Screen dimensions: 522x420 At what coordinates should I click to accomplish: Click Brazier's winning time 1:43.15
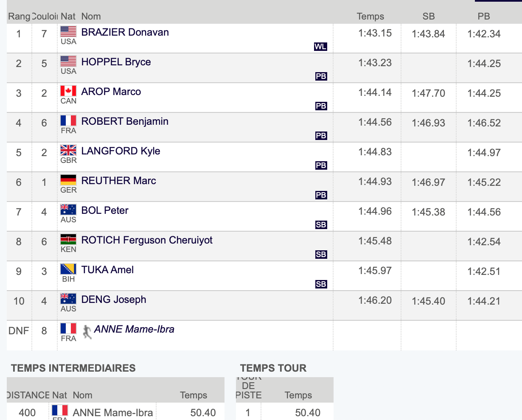click(x=375, y=33)
